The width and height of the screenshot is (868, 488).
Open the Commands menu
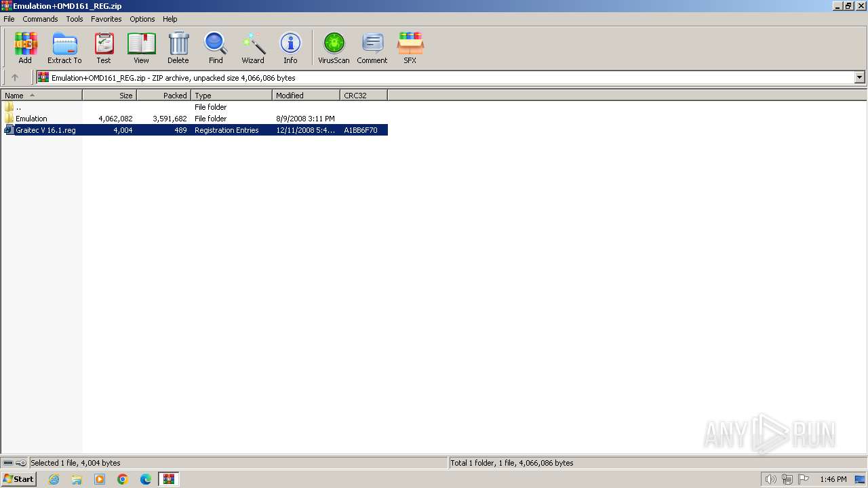point(40,19)
